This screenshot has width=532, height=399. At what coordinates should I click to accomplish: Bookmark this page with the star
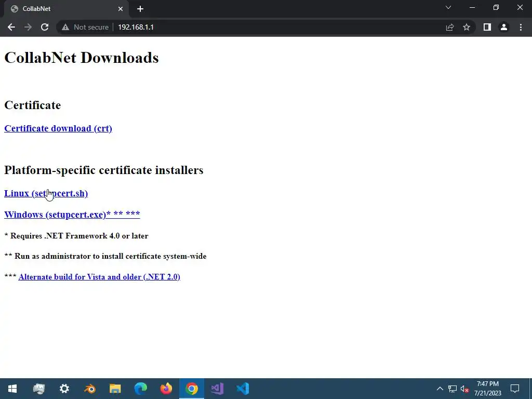click(467, 27)
